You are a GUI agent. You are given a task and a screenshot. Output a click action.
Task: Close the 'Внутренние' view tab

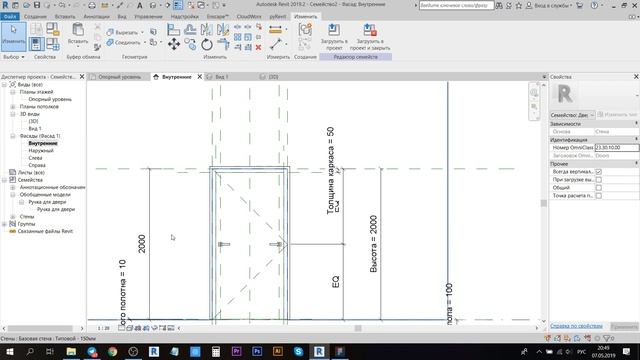point(200,77)
